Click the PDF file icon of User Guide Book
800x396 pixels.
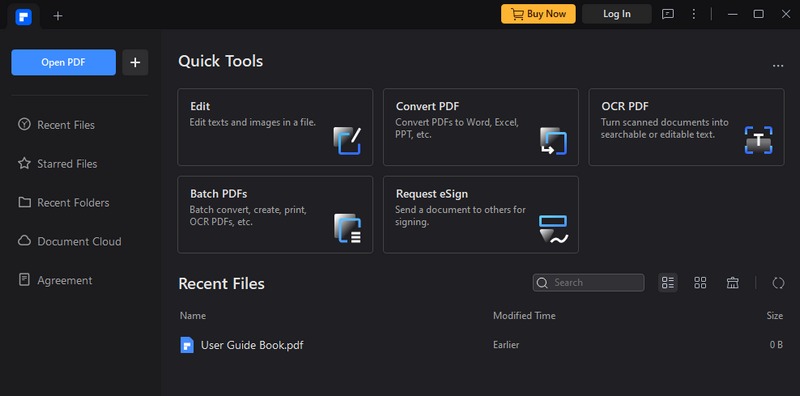pyautogui.click(x=187, y=345)
